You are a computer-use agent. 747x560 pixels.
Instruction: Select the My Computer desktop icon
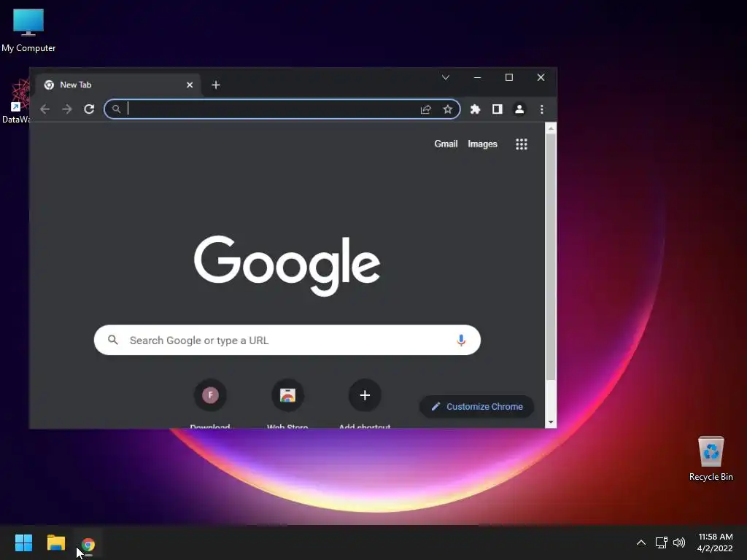click(x=28, y=31)
